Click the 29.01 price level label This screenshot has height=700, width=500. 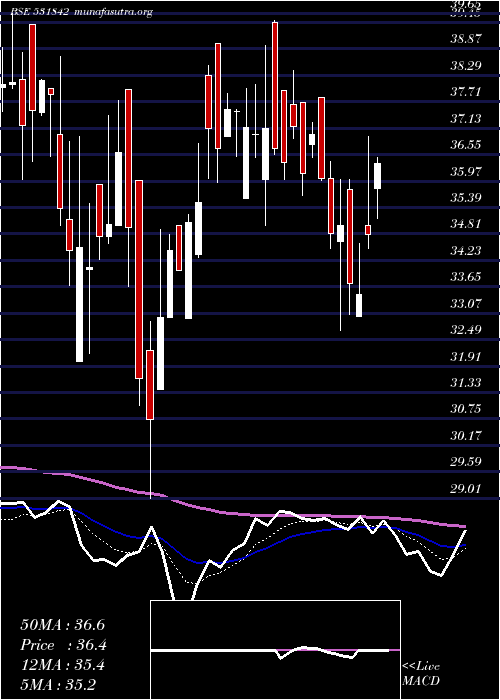click(x=466, y=488)
